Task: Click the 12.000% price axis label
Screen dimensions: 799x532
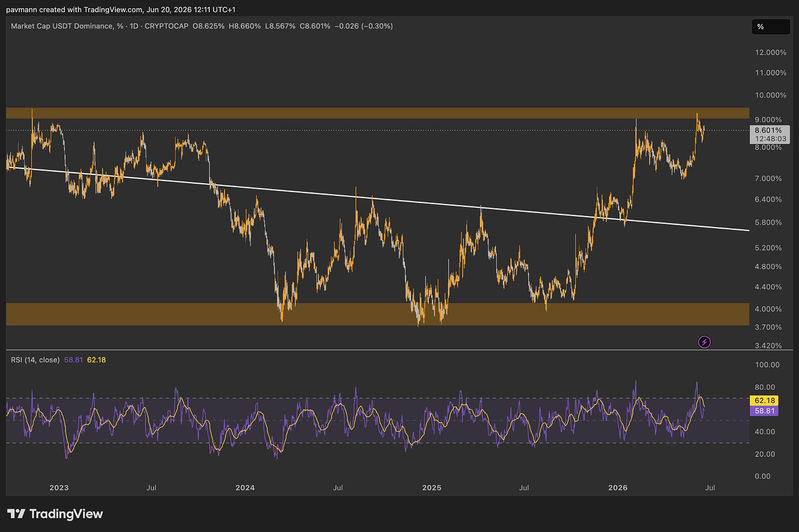Action: [x=770, y=53]
